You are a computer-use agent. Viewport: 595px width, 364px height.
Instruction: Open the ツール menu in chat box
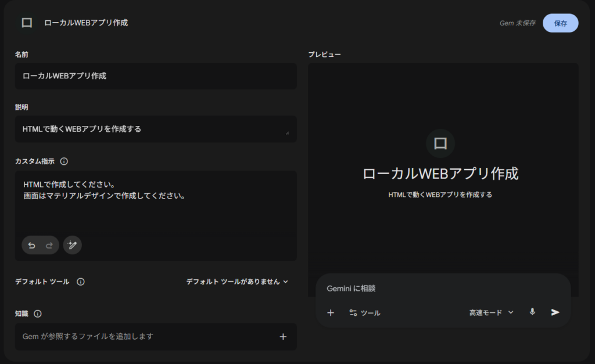click(365, 313)
